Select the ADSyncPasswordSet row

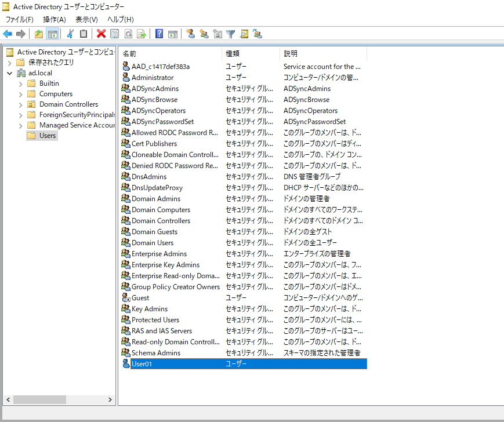[x=244, y=121]
